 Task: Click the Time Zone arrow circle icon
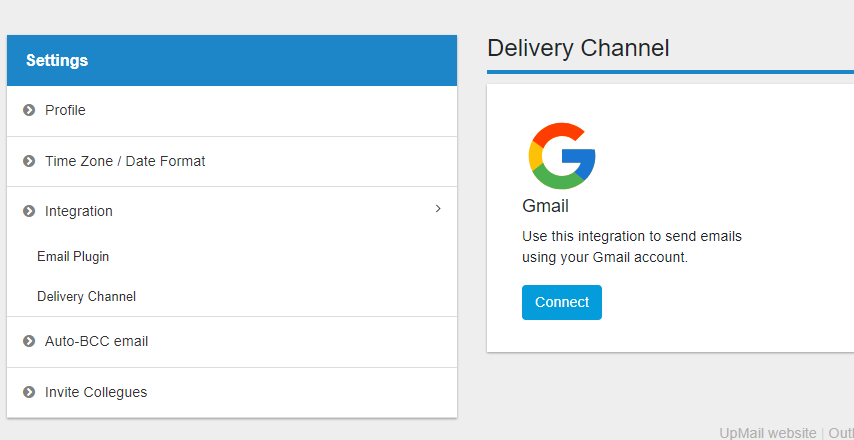coord(29,161)
